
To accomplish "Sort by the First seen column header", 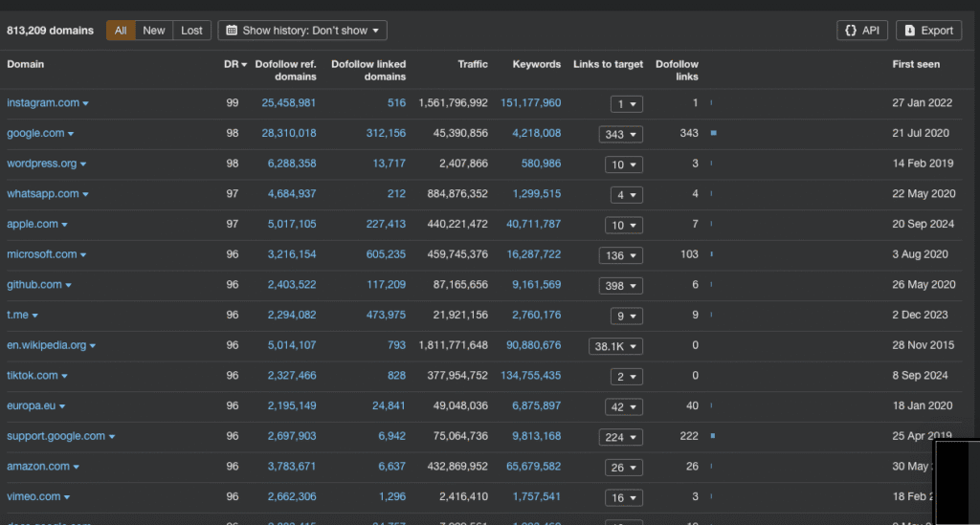I will 916,64.
